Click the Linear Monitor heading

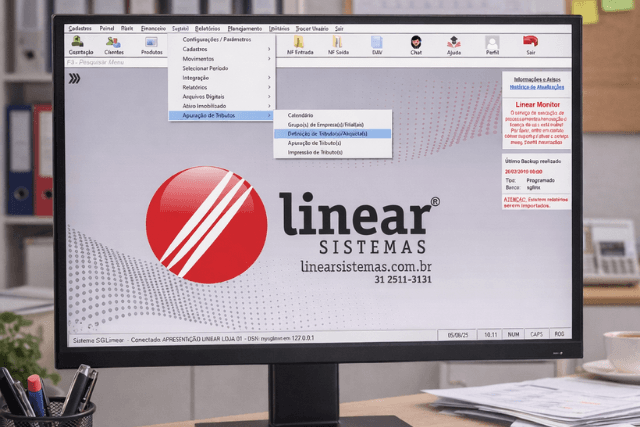pos(538,105)
